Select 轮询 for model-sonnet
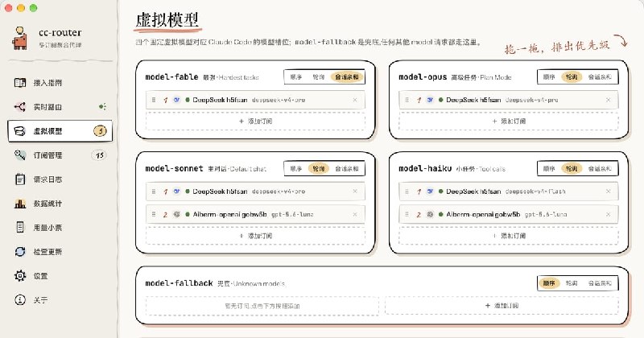Viewport: 644px width, 338px height. tap(318, 169)
